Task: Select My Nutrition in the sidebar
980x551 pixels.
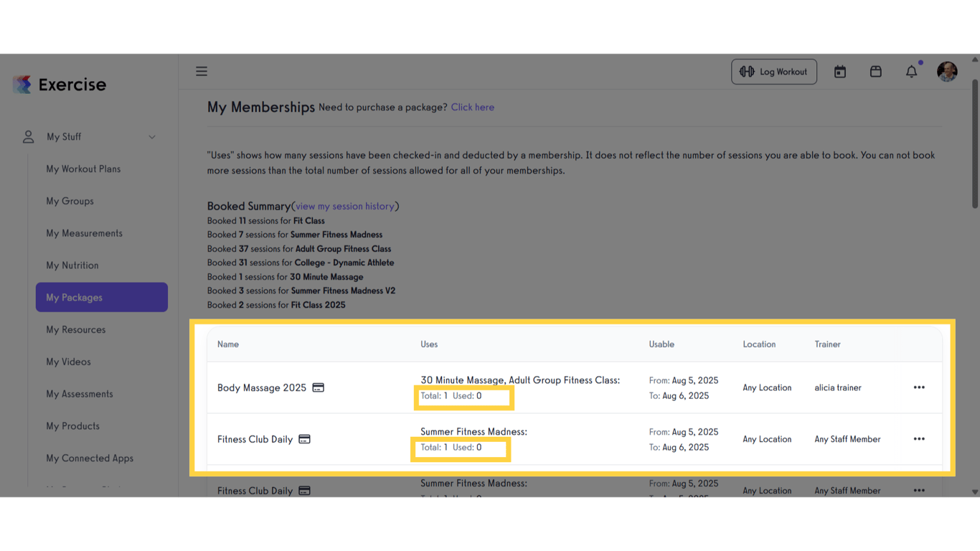Action: click(72, 265)
